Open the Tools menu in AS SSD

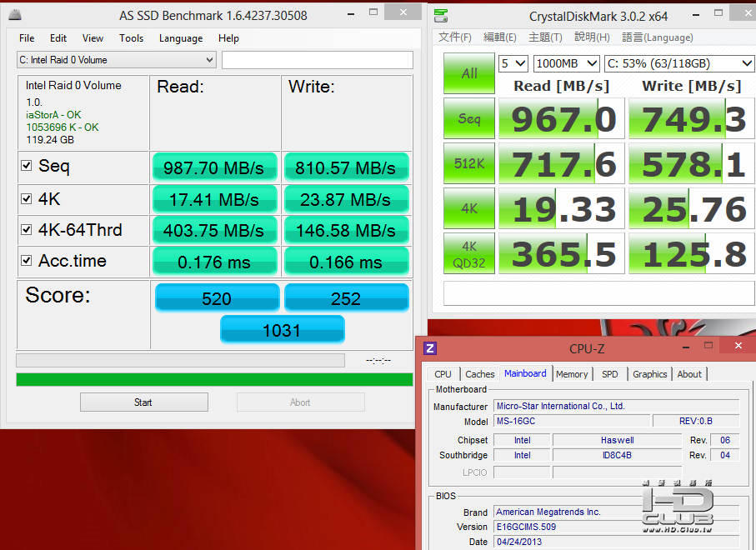[131, 38]
